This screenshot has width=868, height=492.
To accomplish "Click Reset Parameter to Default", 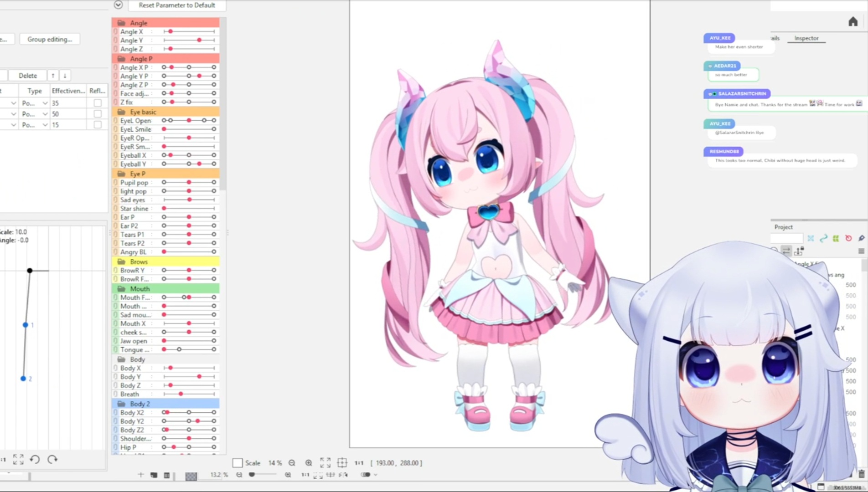I will tap(177, 5).
